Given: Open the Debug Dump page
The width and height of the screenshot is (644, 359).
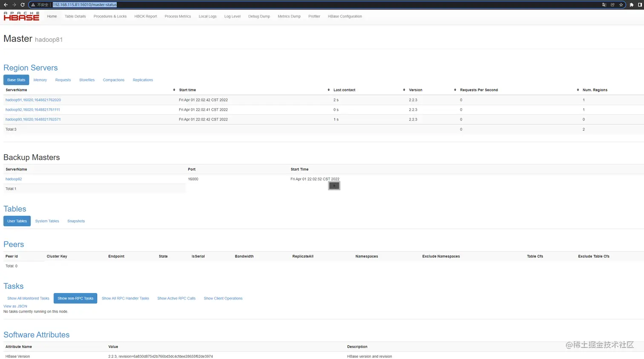Looking at the screenshot, I should 259,16.
